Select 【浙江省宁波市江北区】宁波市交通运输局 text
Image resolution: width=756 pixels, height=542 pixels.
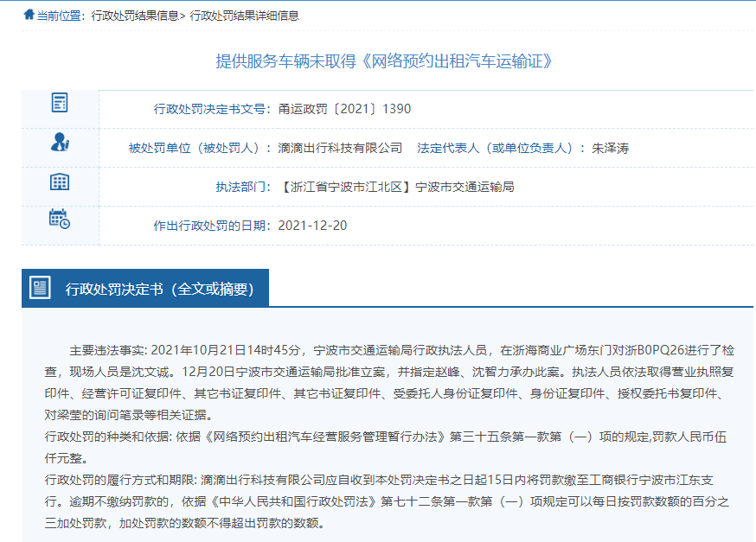click(x=396, y=187)
